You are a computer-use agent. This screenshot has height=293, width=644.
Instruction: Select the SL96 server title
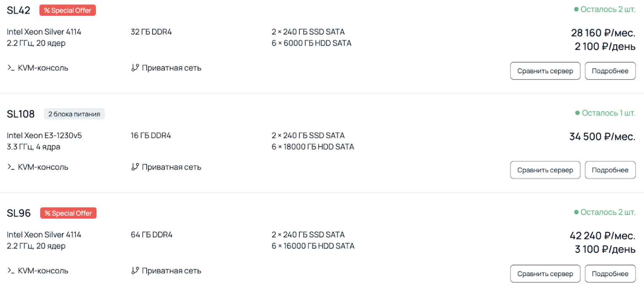point(19,213)
